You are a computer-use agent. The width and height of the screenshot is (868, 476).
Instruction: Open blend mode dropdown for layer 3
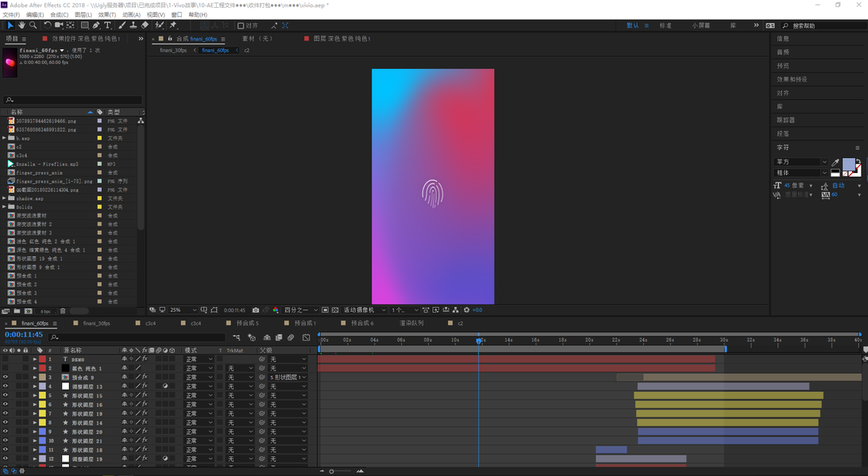[x=199, y=377]
